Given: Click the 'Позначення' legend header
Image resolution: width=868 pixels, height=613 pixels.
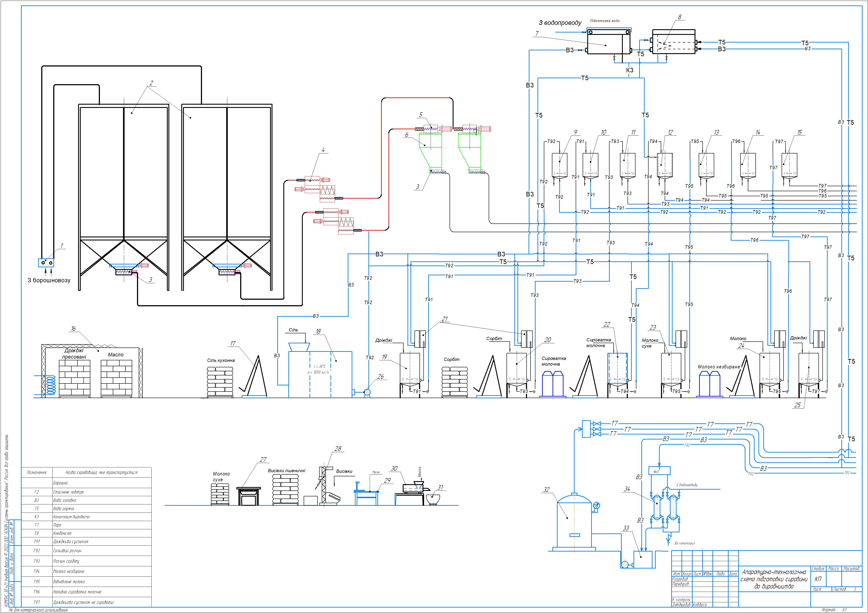Looking at the screenshot, I should (37, 472).
